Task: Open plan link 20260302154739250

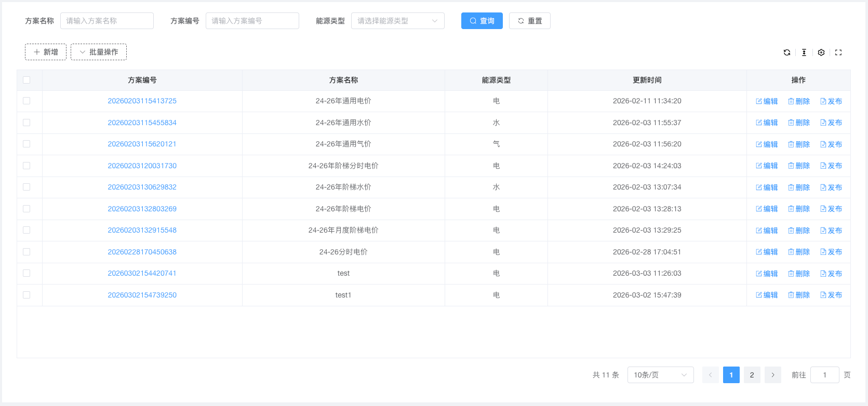Action: tap(142, 295)
